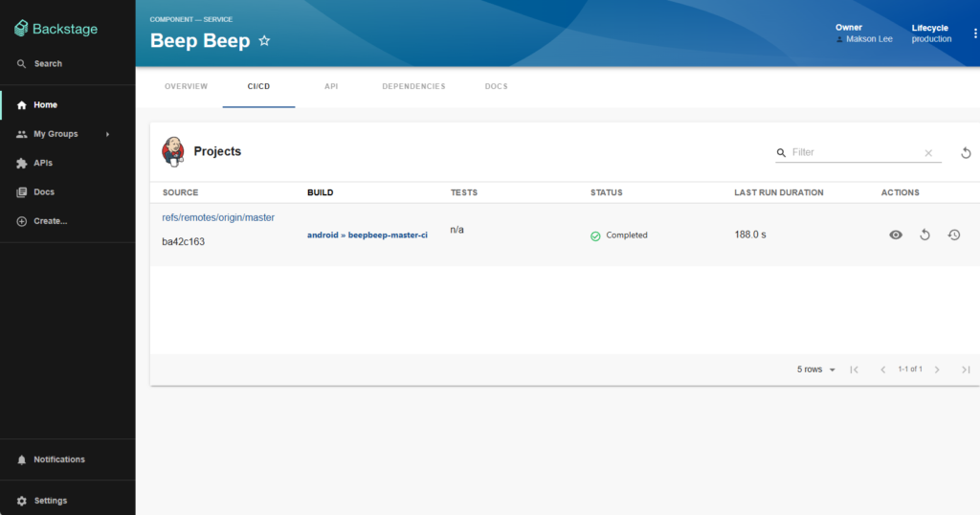Star the Beep Beep component as favorite
Viewport: 980px width, 515px height.
(x=265, y=41)
